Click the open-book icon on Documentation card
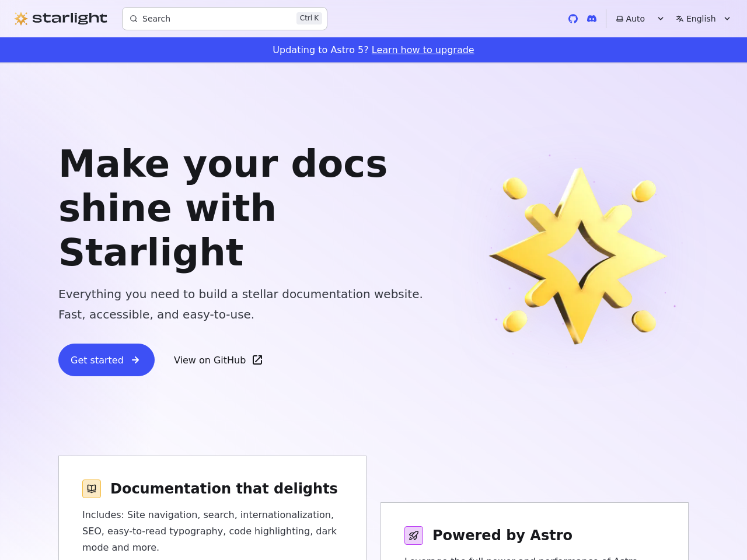Image resolution: width=747 pixels, height=560 pixels. click(92, 489)
